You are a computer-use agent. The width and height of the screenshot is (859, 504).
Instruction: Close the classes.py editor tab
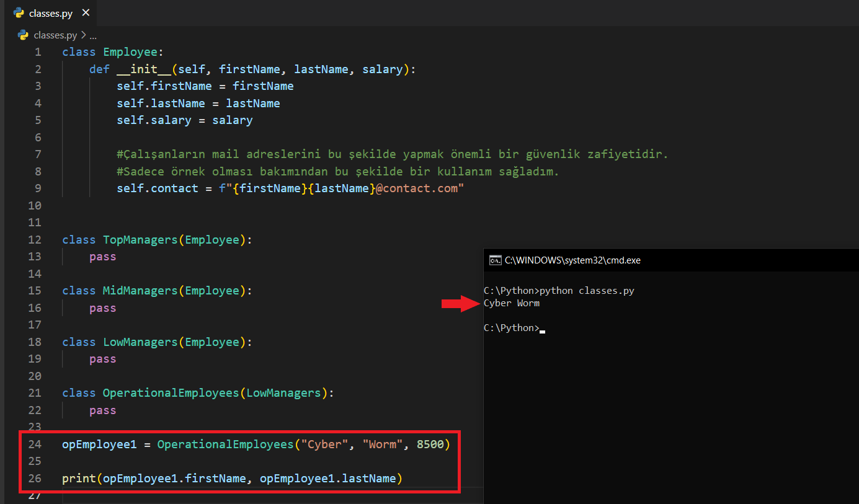click(x=86, y=13)
